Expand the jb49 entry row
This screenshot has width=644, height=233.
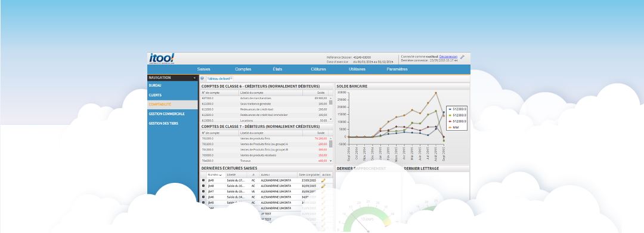203,180
